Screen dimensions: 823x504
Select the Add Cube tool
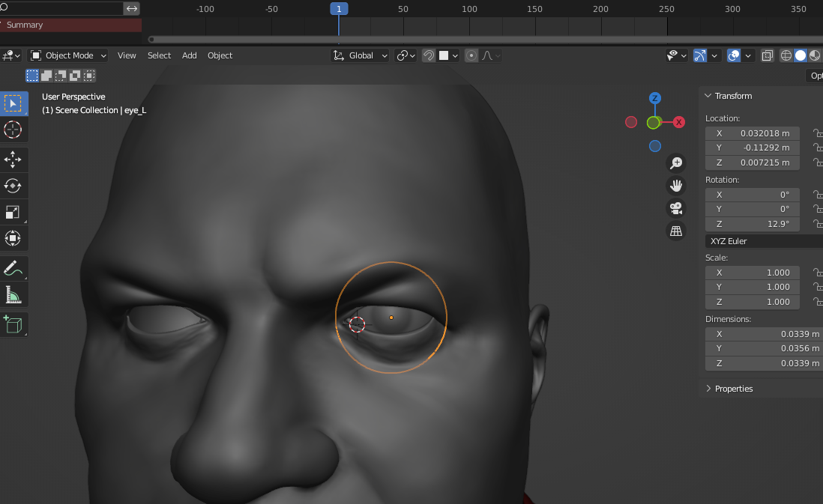13,324
